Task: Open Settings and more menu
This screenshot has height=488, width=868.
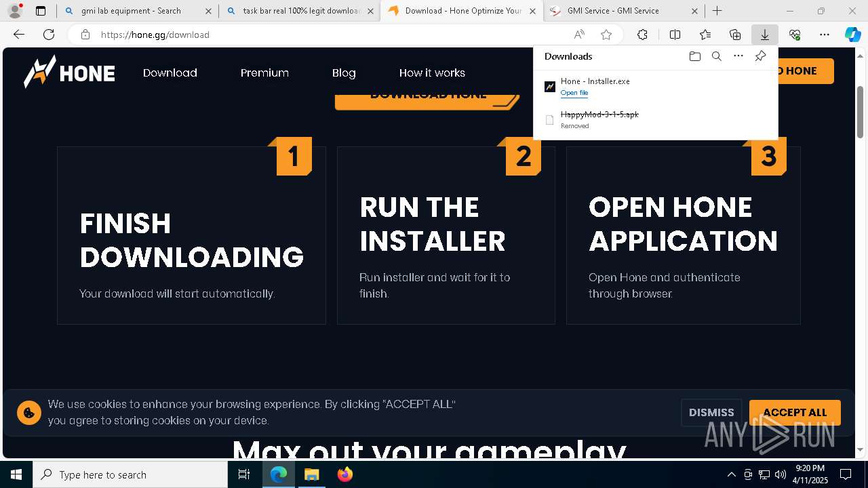Action: tap(825, 35)
